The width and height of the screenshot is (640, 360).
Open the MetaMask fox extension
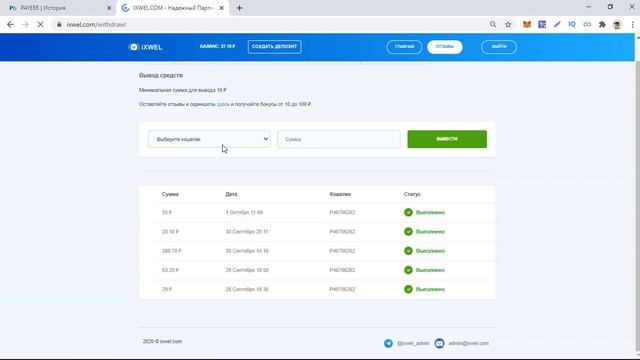click(x=527, y=24)
